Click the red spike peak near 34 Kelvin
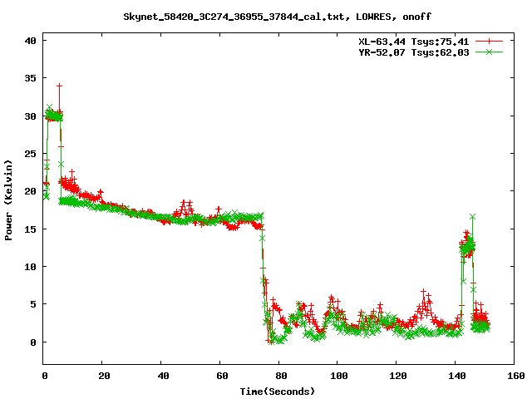Screen dimensions: 532x399 [59, 86]
